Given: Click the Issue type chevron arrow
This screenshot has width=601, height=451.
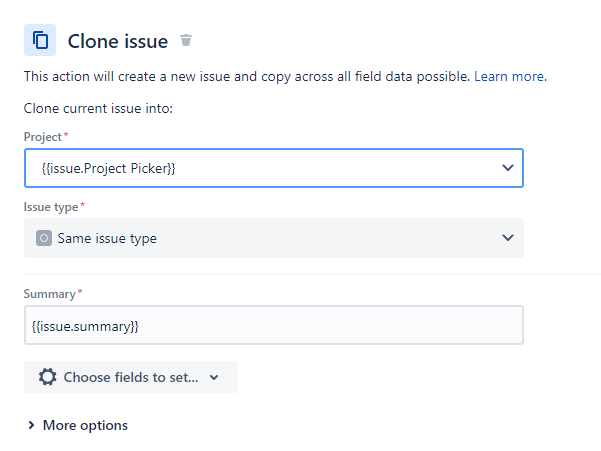Looking at the screenshot, I should pyautogui.click(x=507, y=238).
